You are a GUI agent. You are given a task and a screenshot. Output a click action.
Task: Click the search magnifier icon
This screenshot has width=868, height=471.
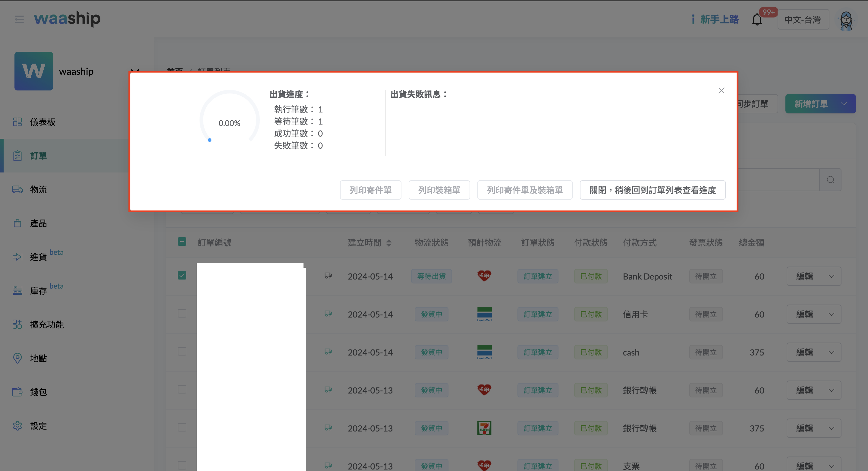pos(830,180)
